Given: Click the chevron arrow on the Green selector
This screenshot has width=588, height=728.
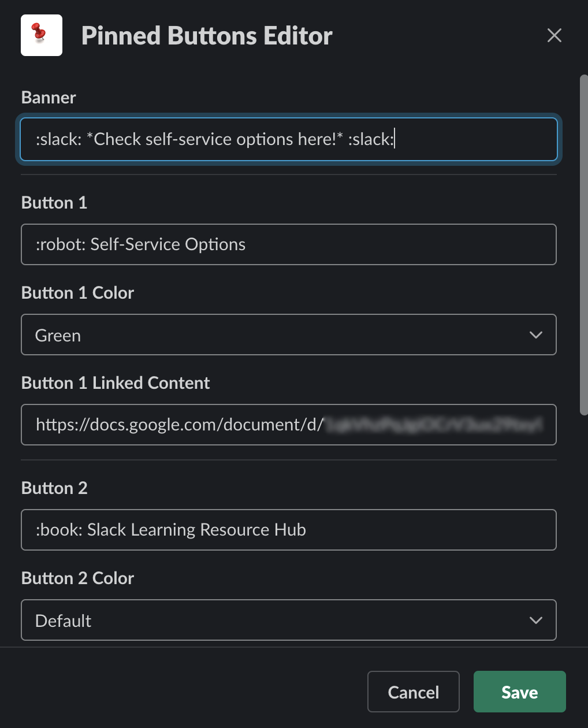Looking at the screenshot, I should [535, 335].
